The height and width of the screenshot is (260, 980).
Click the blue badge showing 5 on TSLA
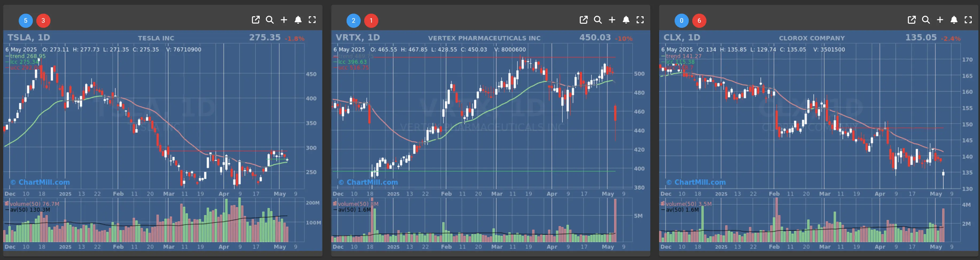(x=26, y=21)
